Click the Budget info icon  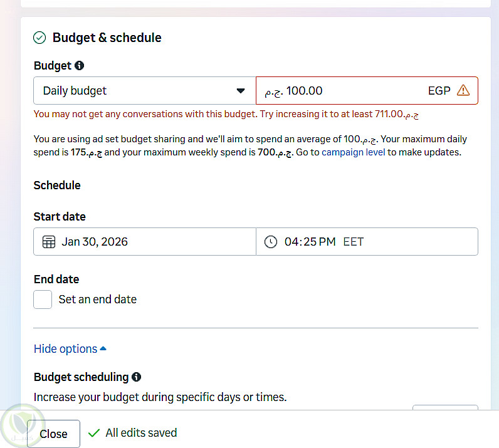[x=79, y=66]
